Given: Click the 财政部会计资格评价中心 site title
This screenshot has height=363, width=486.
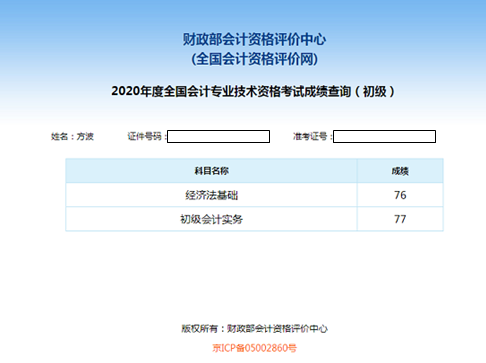Looking at the screenshot, I should point(254,40).
